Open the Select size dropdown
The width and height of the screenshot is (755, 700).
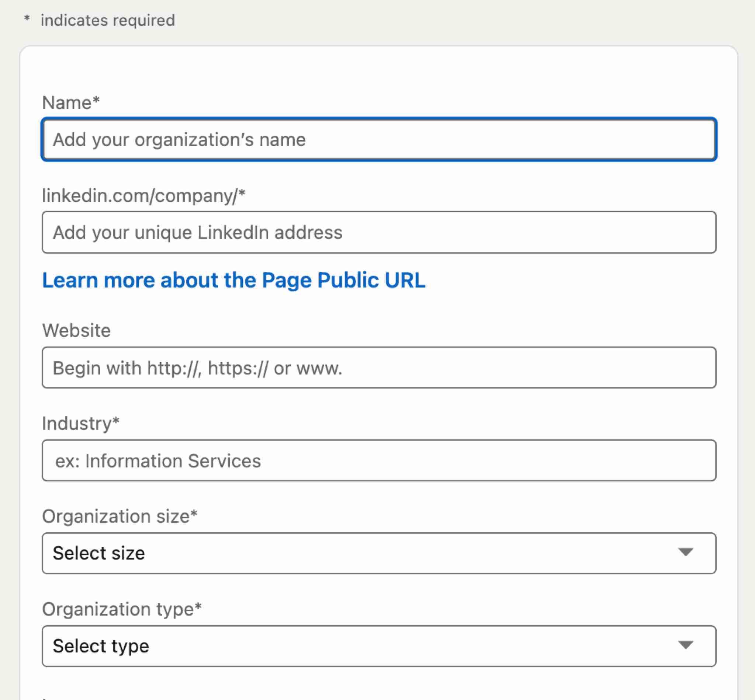[379, 553]
